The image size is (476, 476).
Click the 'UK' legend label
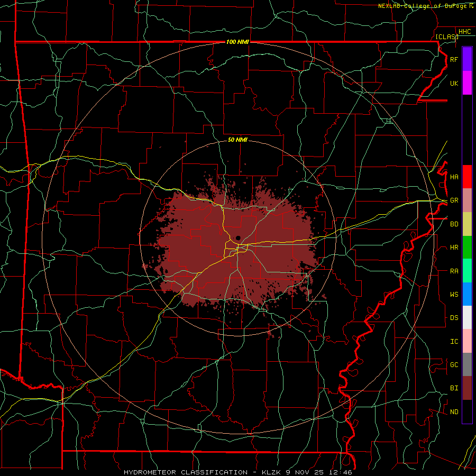pos(454,83)
